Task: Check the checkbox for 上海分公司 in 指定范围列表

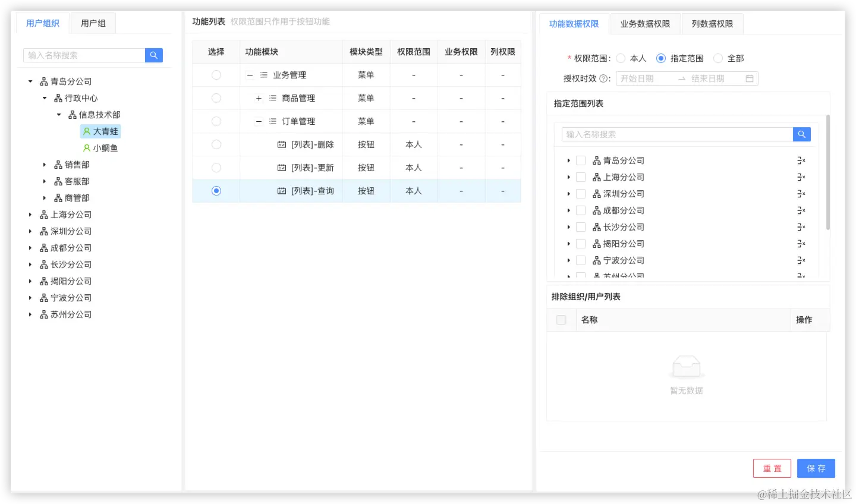Action: (x=581, y=177)
